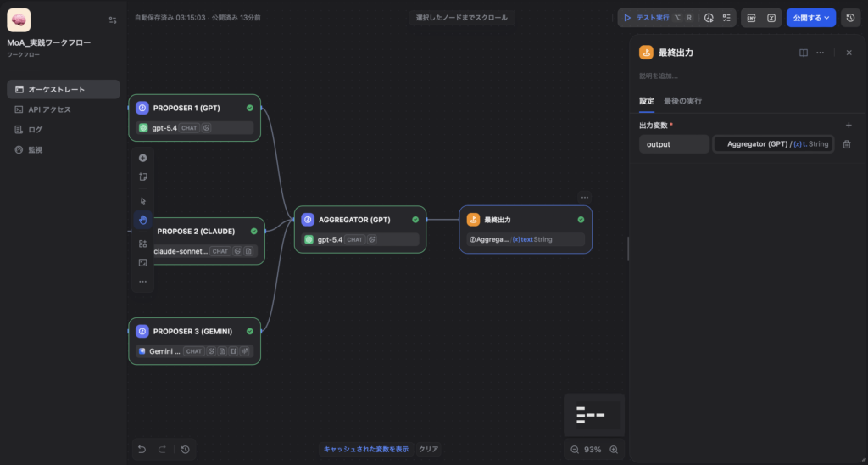
Task: Zoom in the canvas
Action: coord(614,450)
